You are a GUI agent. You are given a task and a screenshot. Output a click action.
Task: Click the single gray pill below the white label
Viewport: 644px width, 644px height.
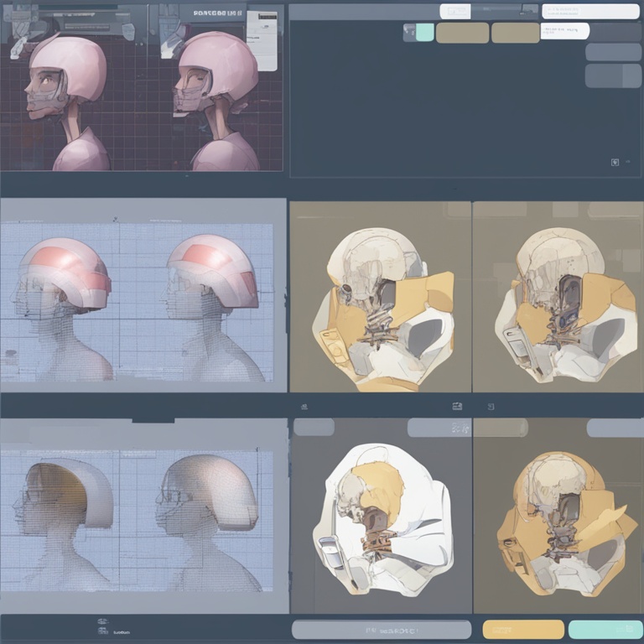[x=613, y=52]
